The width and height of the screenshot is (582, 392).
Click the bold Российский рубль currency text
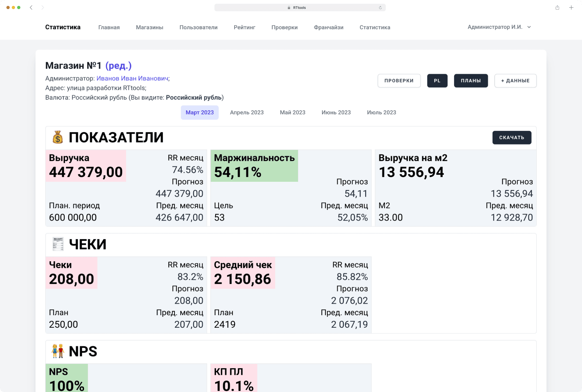pyautogui.click(x=194, y=97)
